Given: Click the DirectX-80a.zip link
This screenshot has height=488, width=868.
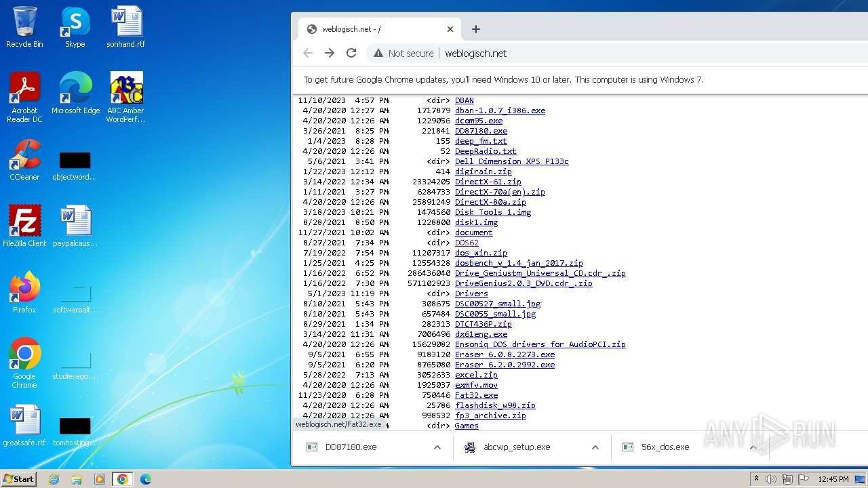Looking at the screenshot, I should pyautogui.click(x=490, y=202).
